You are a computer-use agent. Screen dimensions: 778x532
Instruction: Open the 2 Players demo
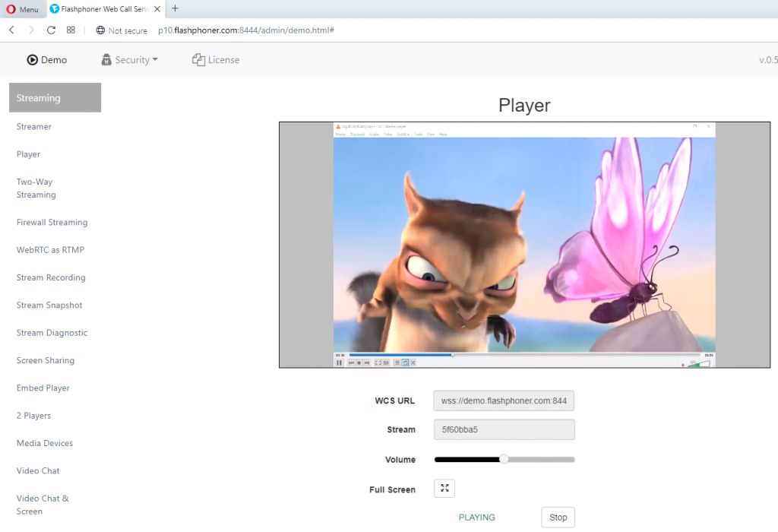point(33,416)
